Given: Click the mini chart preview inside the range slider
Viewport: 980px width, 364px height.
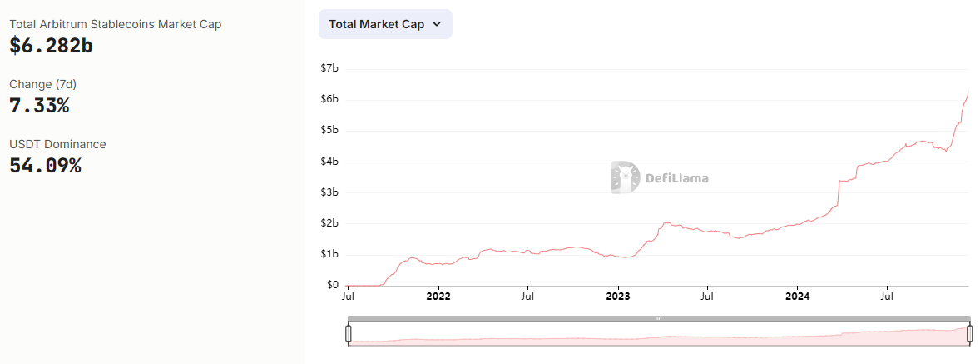Looking at the screenshot, I should (x=659, y=337).
